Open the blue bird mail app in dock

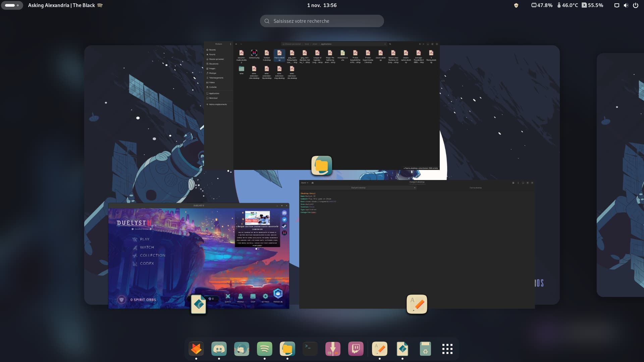[242, 349]
